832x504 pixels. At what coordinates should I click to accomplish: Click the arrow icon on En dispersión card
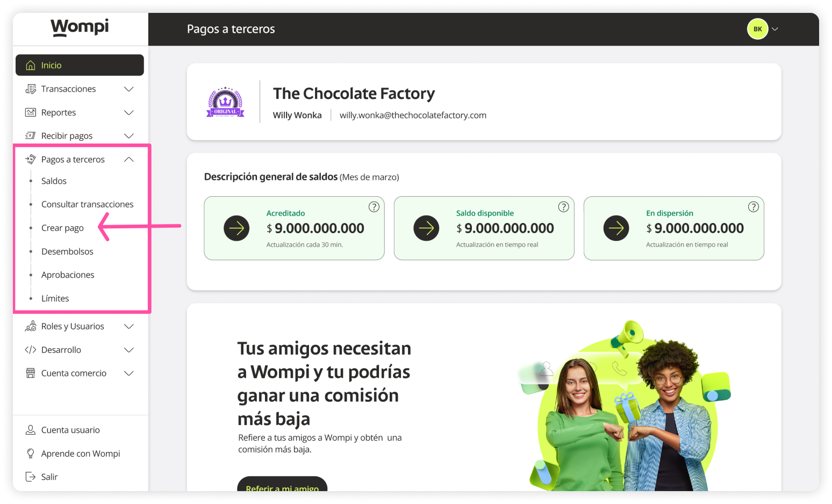[x=616, y=228]
